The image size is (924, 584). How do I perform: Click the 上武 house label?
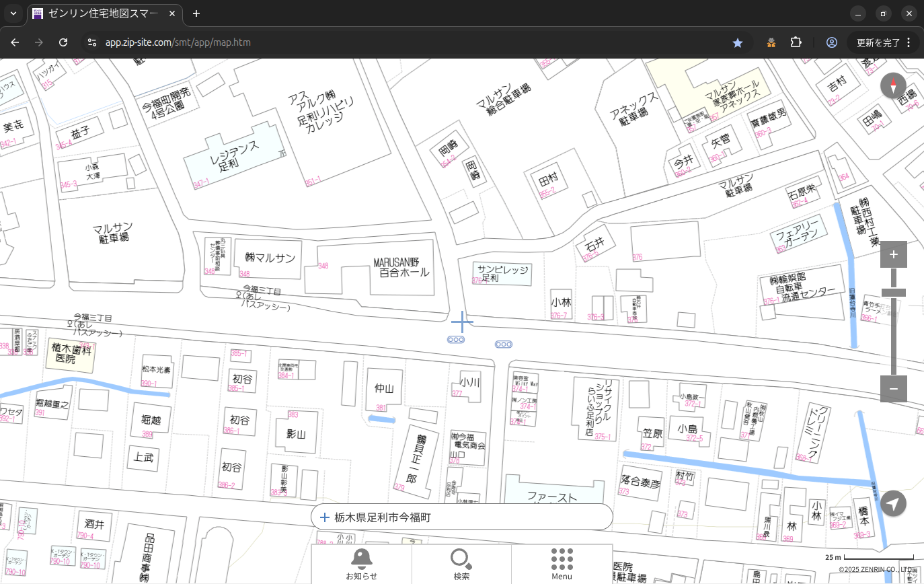[144, 458]
